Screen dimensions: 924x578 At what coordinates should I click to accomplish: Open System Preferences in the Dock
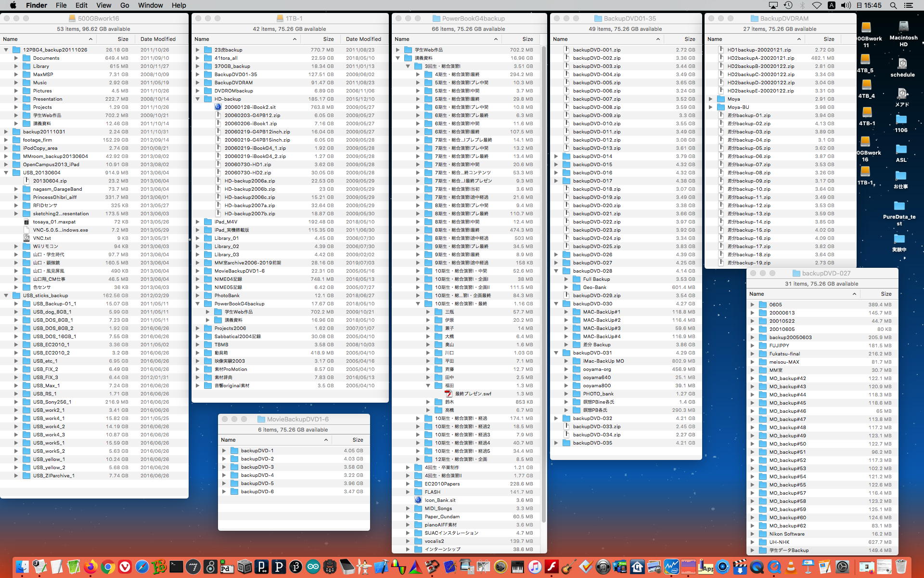(842, 567)
